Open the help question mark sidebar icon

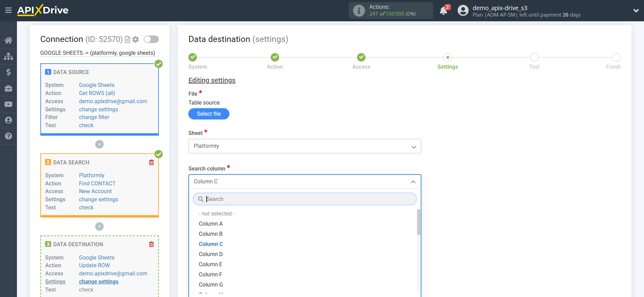pyautogui.click(x=8, y=136)
